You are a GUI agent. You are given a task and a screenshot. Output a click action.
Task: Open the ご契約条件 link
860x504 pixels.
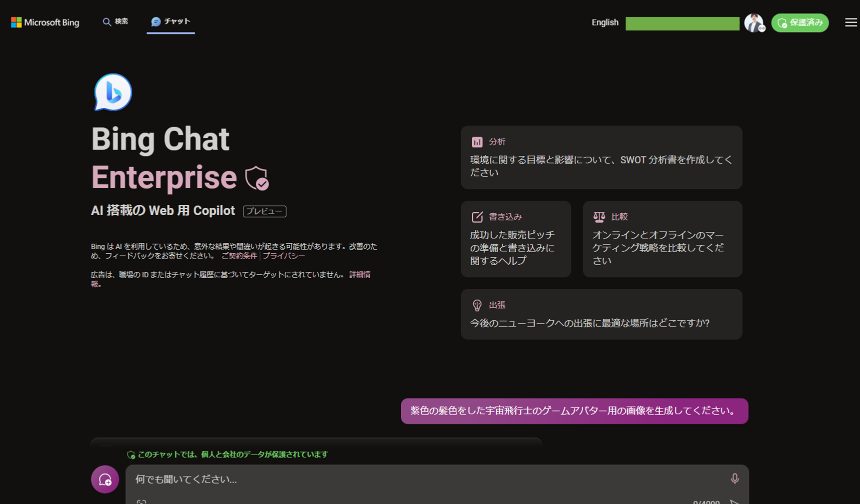(x=239, y=256)
